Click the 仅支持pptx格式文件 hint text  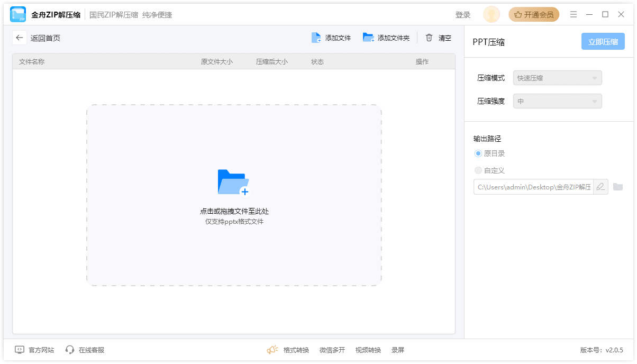coord(234,222)
